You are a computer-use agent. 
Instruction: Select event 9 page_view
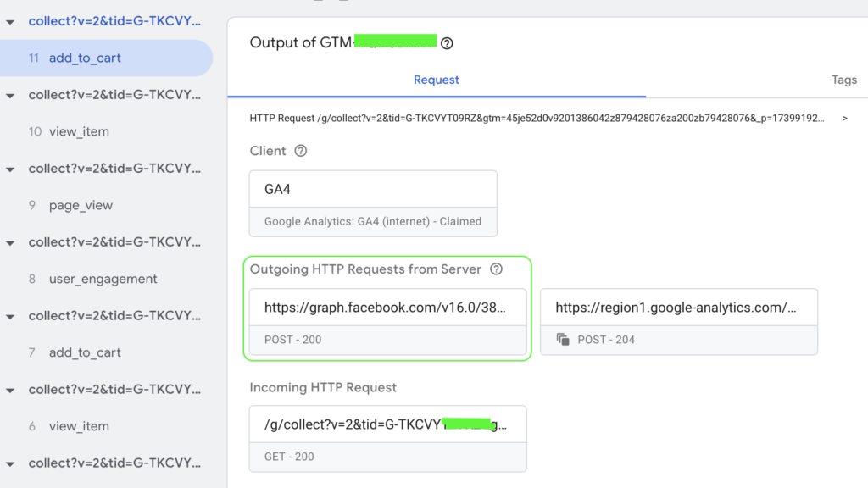point(81,206)
